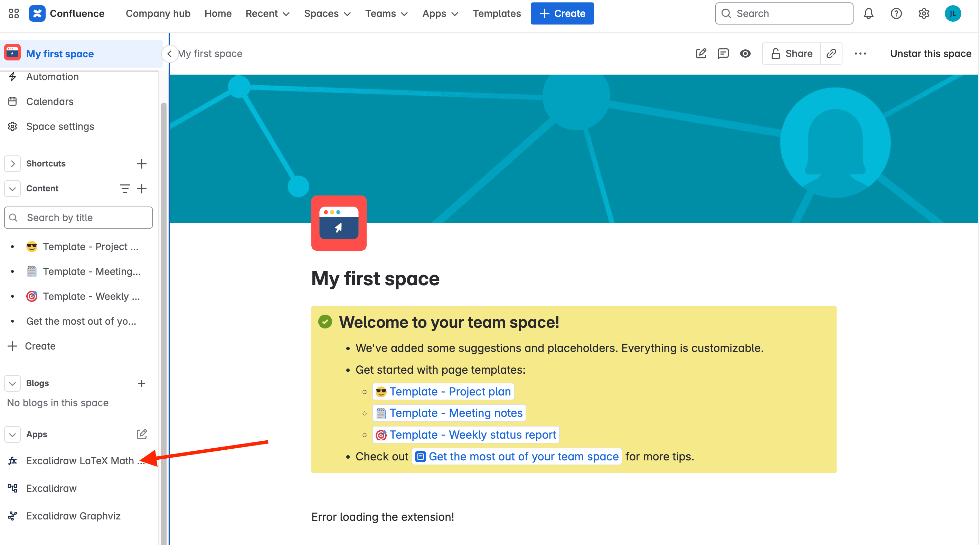The image size is (980, 545).
Task: Open the notifications bell
Action: click(868, 14)
